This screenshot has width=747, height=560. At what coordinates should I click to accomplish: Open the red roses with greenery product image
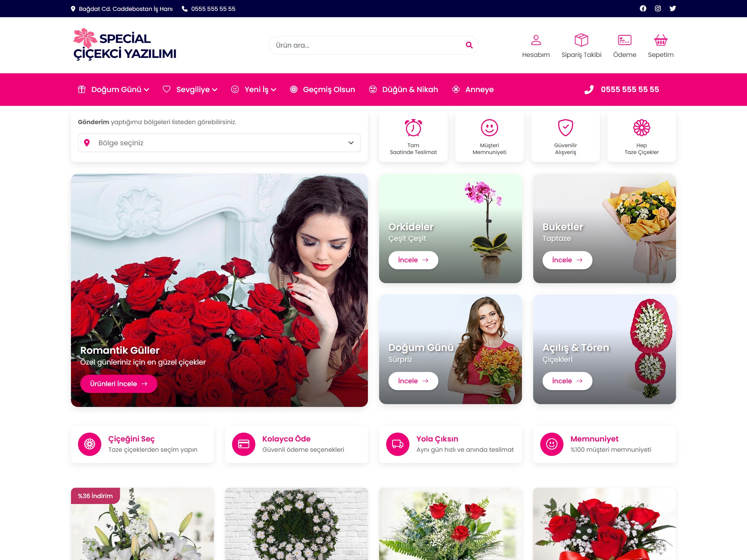pos(450,524)
